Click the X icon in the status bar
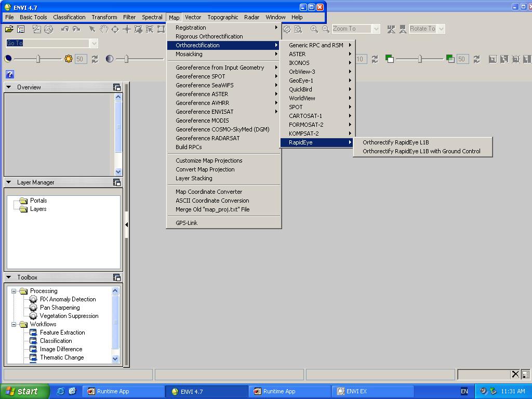Image resolution: width=532 pixels, height=399 pixels. (x=515, y=374)
